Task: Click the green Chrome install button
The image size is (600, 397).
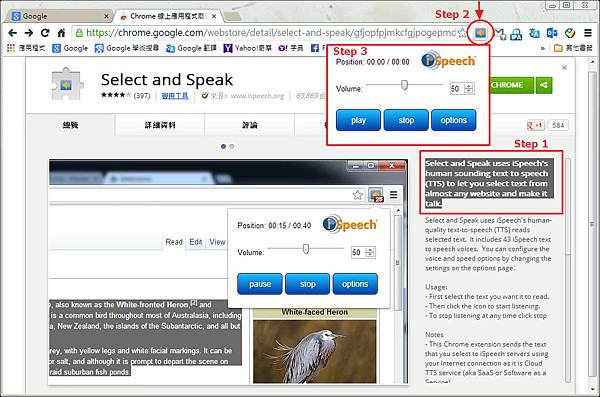Action: point(511,85)
